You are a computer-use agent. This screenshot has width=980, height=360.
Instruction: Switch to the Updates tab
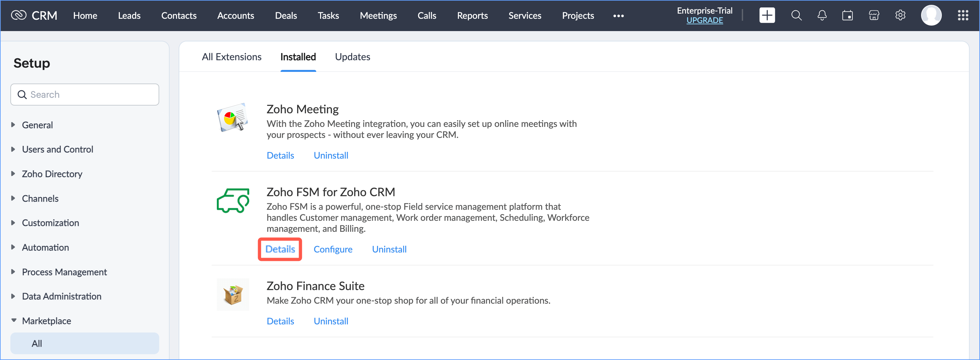click(x=352, y=57)
